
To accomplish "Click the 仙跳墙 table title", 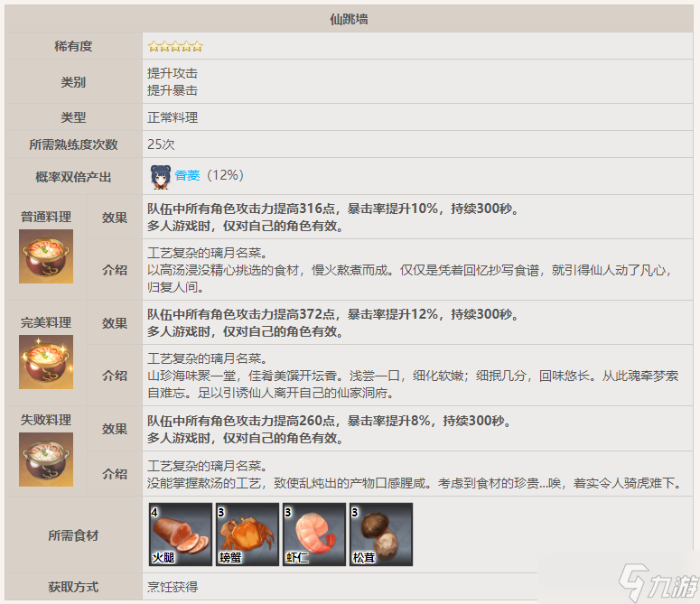I will [349, 19].
